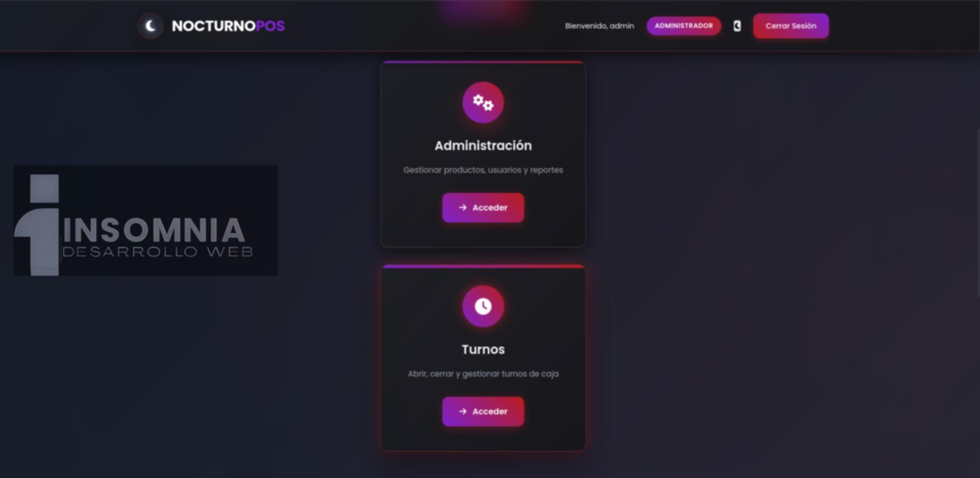Viewport: 980px width, 478px height.
Task: Select the Administración card heading
Action: point(483,146)
